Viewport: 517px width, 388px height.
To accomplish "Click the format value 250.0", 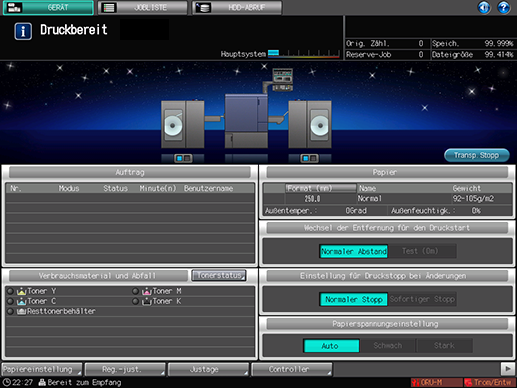I will click(x=312, y=199).
